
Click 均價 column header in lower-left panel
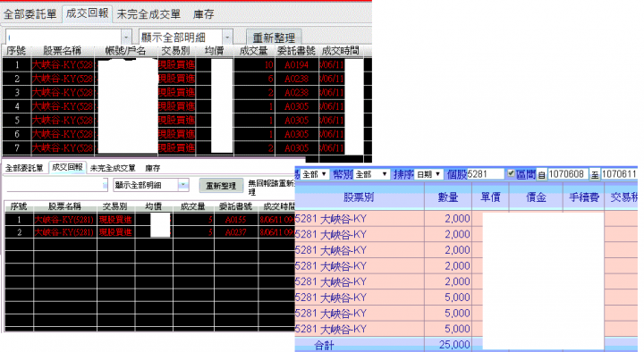click(154, 206)
